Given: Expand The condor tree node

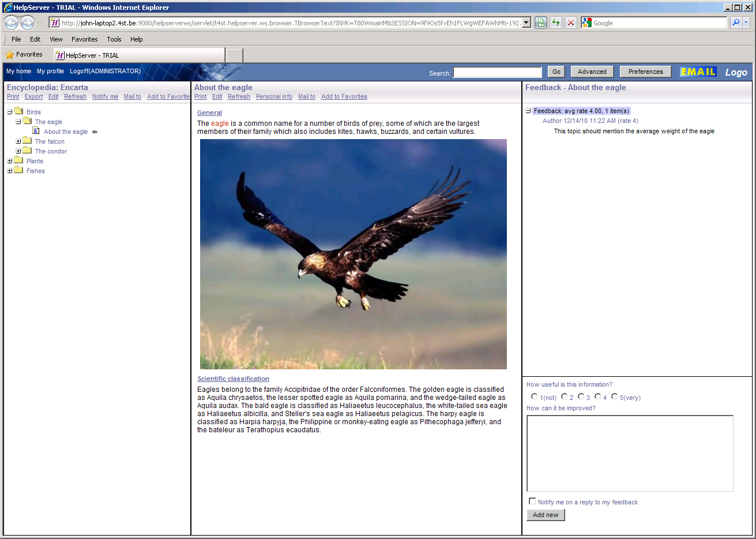Looking at the screenshot, I should point(18,151).
